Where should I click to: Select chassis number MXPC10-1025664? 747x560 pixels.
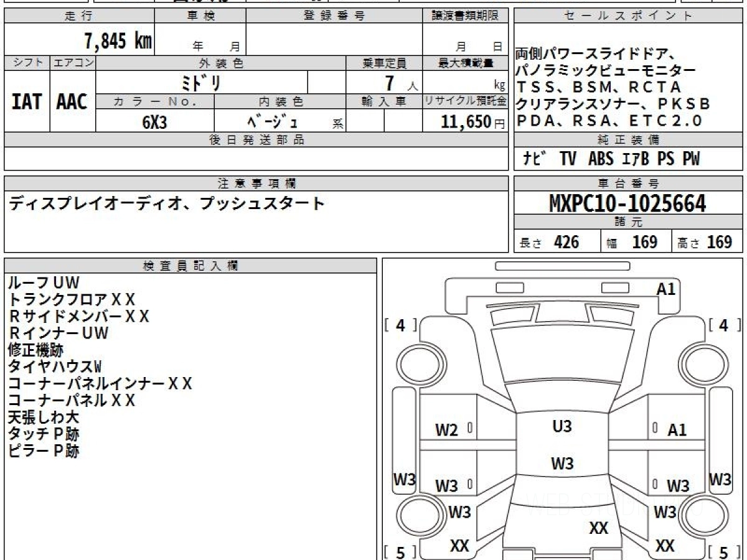[x=627, y=203]
